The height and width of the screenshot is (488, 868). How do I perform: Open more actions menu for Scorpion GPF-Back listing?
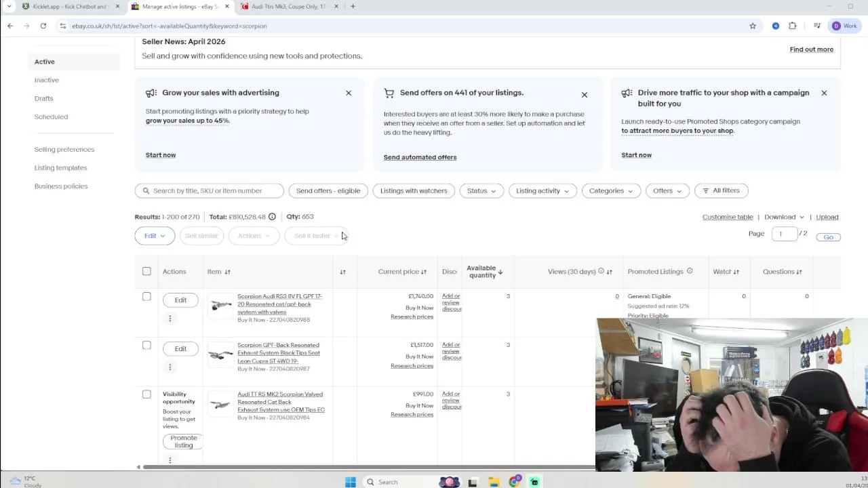pyautogui.click(x=170, y=367)
